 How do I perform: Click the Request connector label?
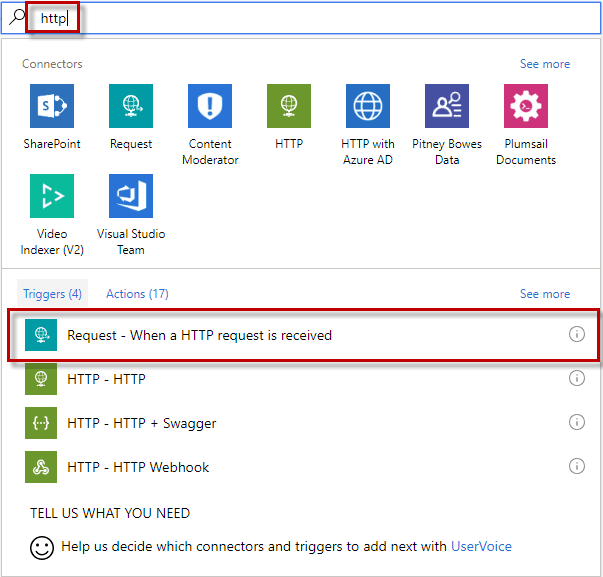[131, 144]
